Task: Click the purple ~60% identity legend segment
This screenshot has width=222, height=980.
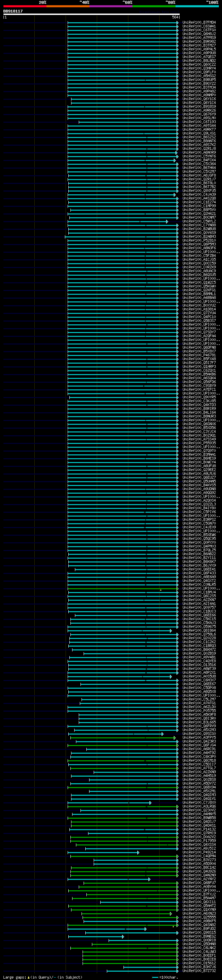Action: tap(111, 6)
